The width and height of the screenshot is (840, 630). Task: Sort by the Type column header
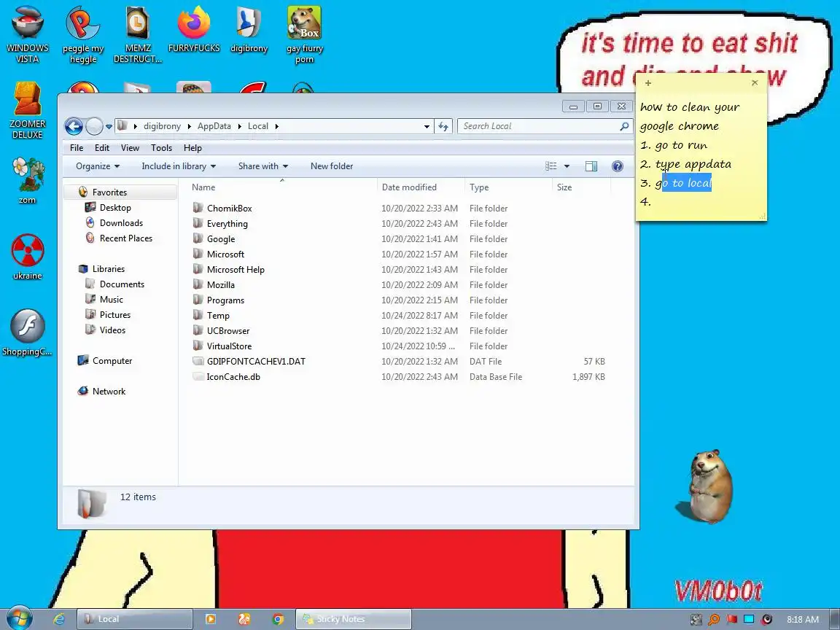point(508,187)
